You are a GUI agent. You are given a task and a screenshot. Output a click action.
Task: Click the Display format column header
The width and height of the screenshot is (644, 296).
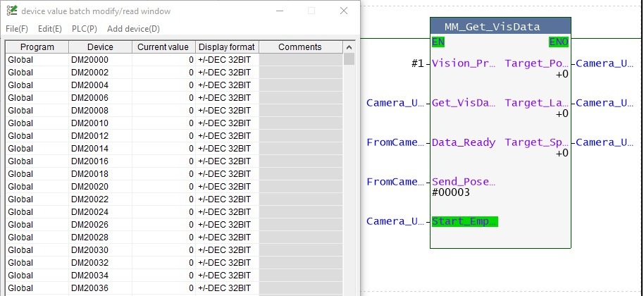click(227, 47)
